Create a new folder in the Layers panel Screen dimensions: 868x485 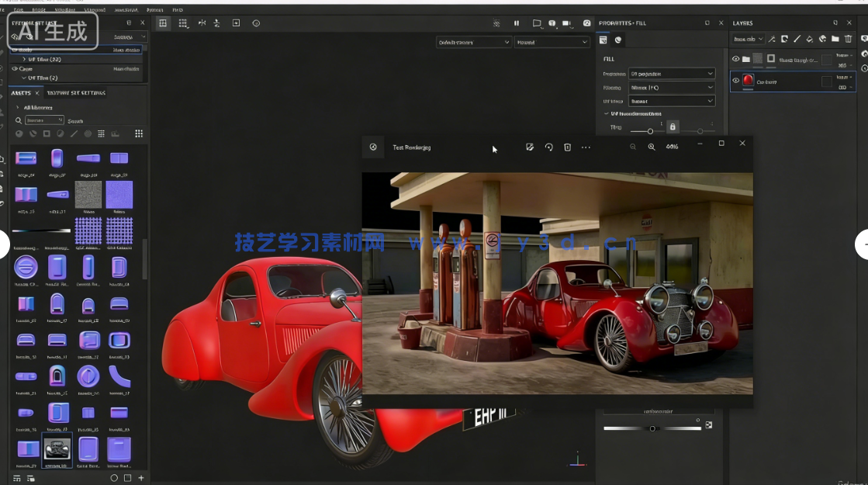(x=834, y=39)
